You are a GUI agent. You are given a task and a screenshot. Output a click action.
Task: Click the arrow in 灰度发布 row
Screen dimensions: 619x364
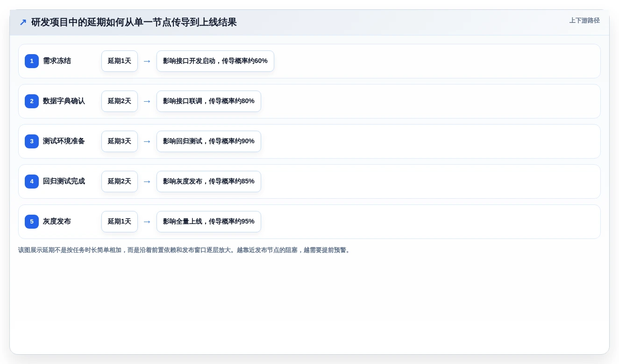coord(147,222)
